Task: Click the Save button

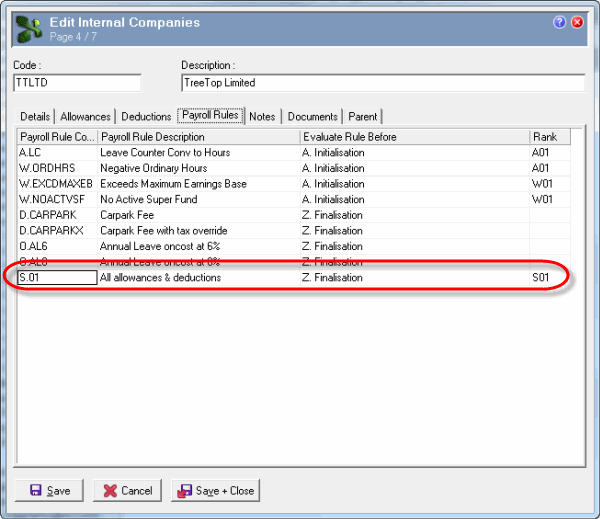Action: tap(50, 490)
